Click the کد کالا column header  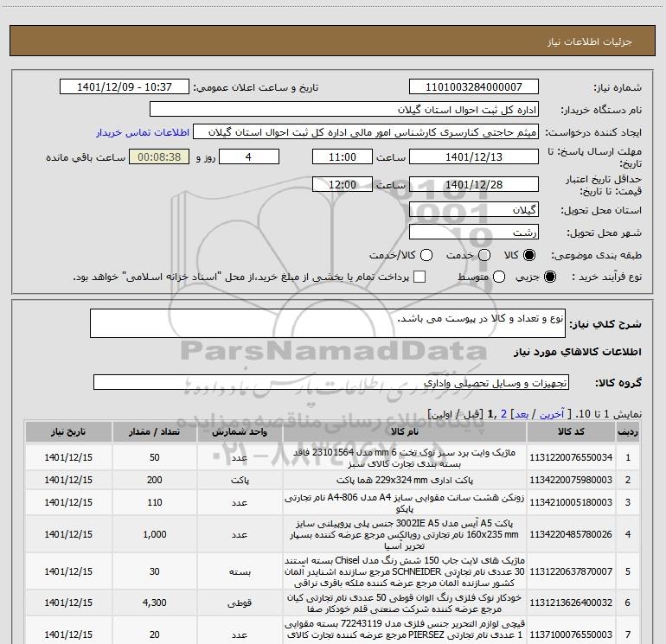click(x=571, y=431)
